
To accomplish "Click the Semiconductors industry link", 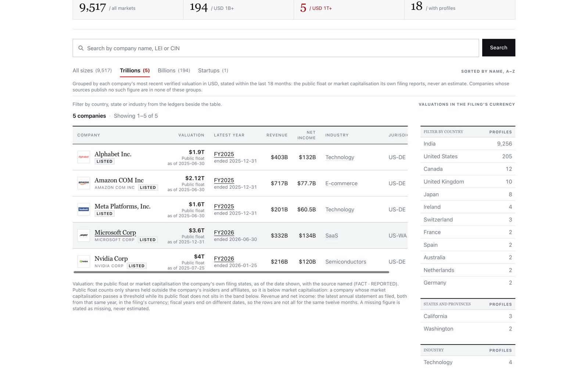I will click(345, 261).
